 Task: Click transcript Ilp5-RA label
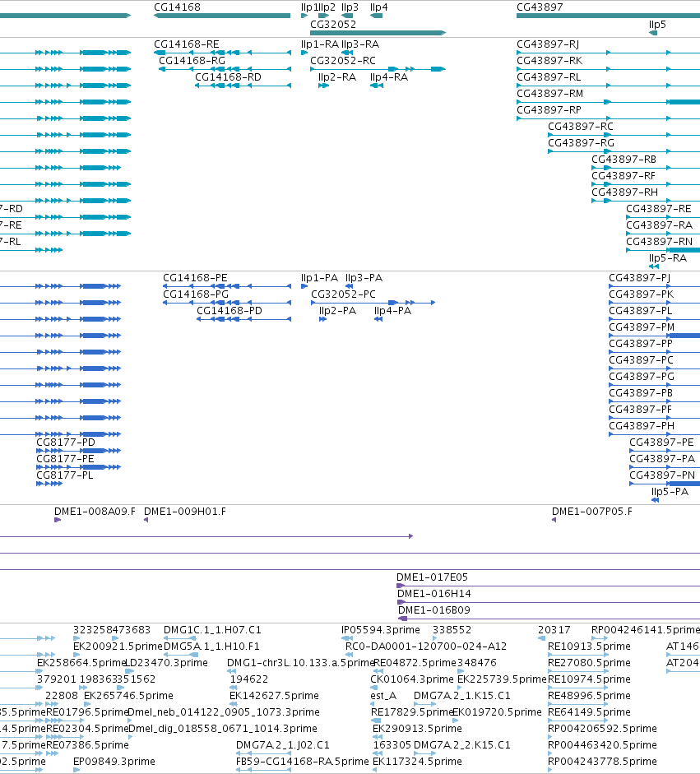667,258
